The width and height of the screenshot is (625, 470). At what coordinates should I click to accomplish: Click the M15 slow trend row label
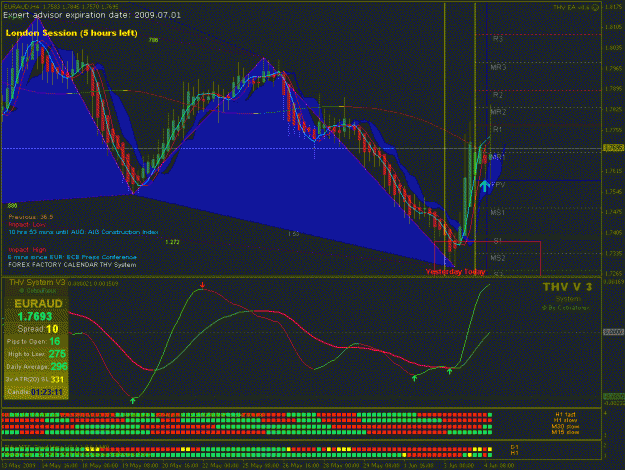(x=565, y=432)
